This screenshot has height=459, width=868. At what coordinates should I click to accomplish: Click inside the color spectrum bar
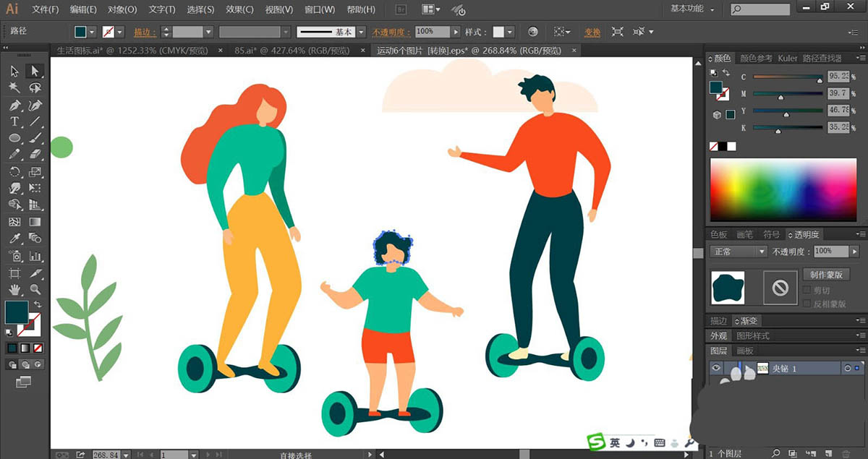tap(783, 189)
